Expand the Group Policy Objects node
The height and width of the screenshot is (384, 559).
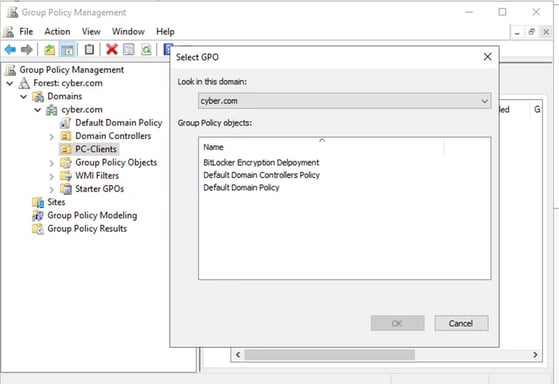pos(51,163)
